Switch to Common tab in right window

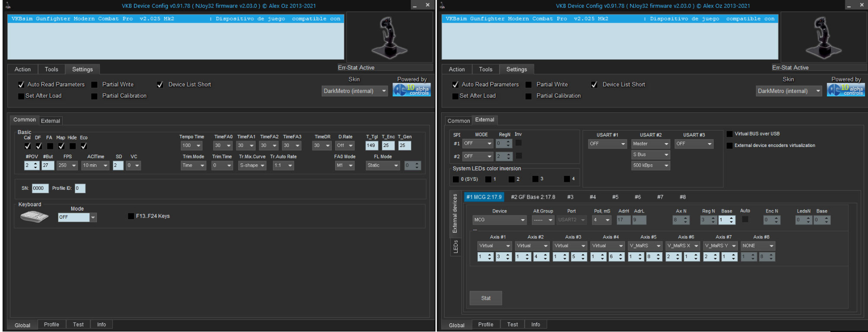coord(459,121)
